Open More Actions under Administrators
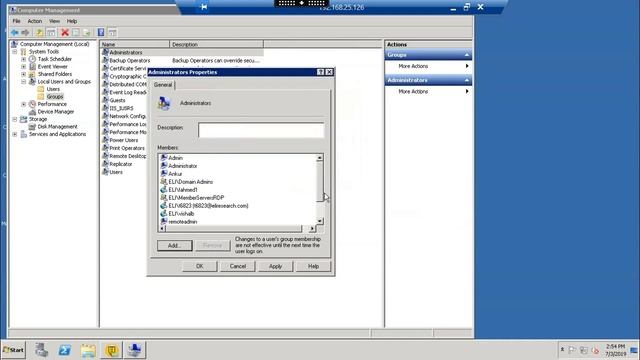This screenshot has height=360, width=640. [413, 91]
